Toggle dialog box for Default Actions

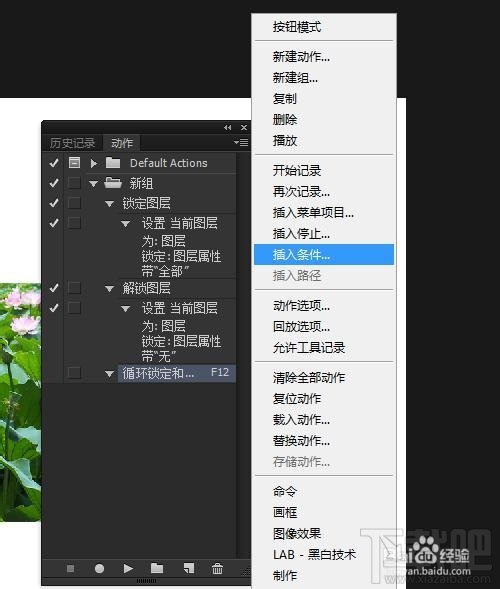click(x=74, y=163)
